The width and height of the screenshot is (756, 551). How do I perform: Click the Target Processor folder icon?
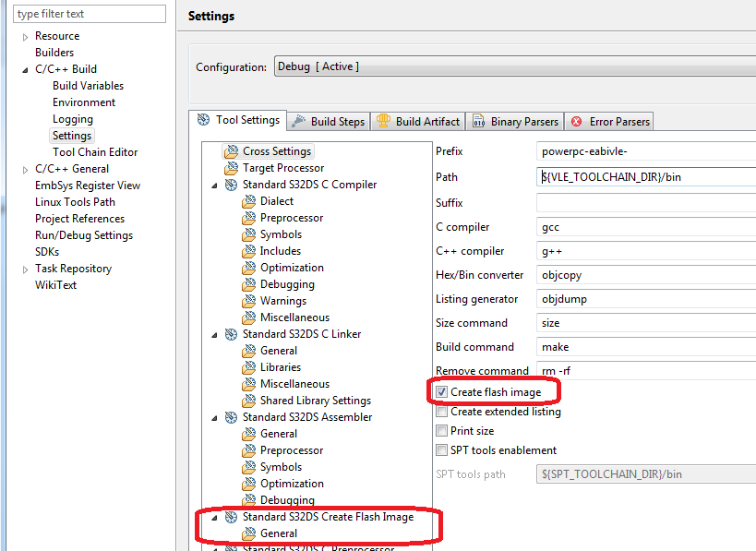click(x=232, y=168)
